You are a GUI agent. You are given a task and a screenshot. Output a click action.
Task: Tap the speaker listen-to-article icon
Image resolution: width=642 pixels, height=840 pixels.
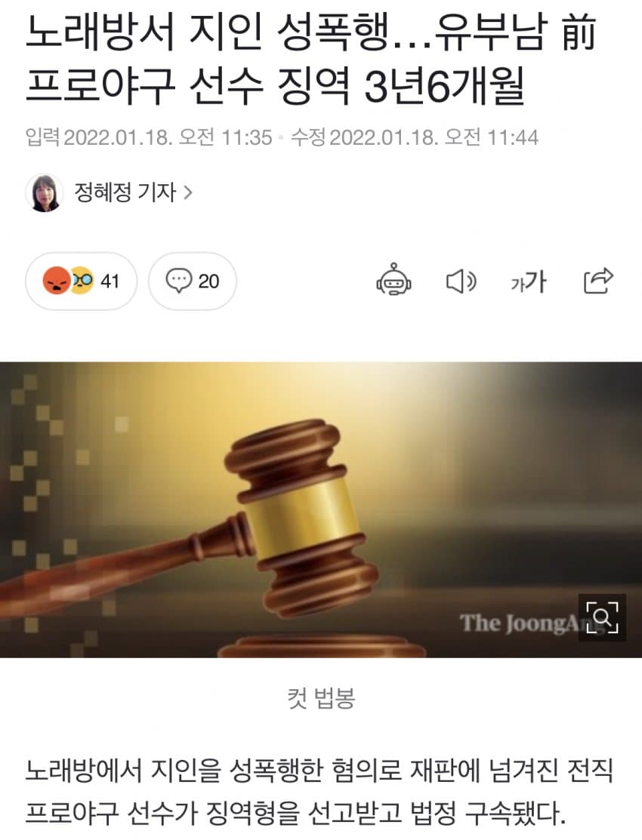point(461,282)
